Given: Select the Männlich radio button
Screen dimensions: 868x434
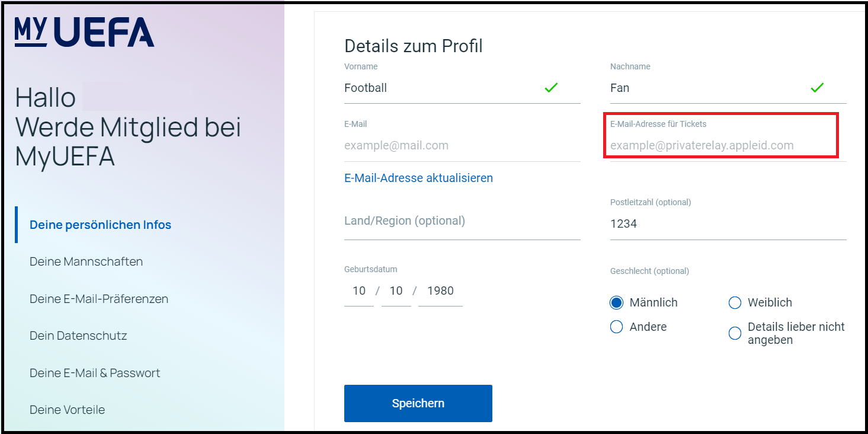Looking at the screenshot, I should [x=616, y=302].
